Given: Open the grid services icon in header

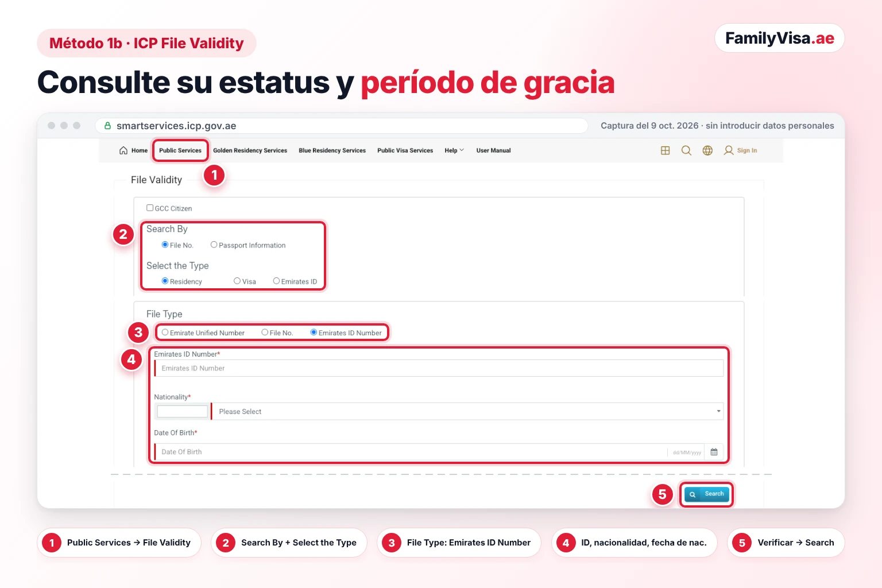Looking at the screenshot, I should point(666,150).
